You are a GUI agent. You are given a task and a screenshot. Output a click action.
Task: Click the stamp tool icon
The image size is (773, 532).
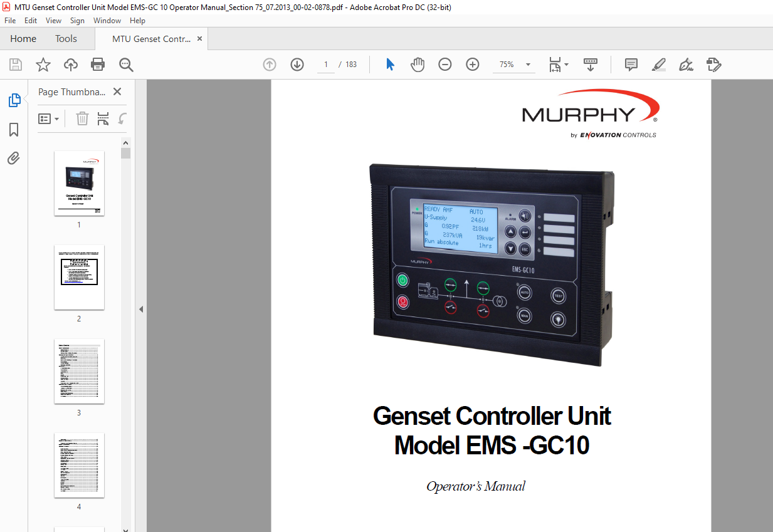(x=714, y=65)
